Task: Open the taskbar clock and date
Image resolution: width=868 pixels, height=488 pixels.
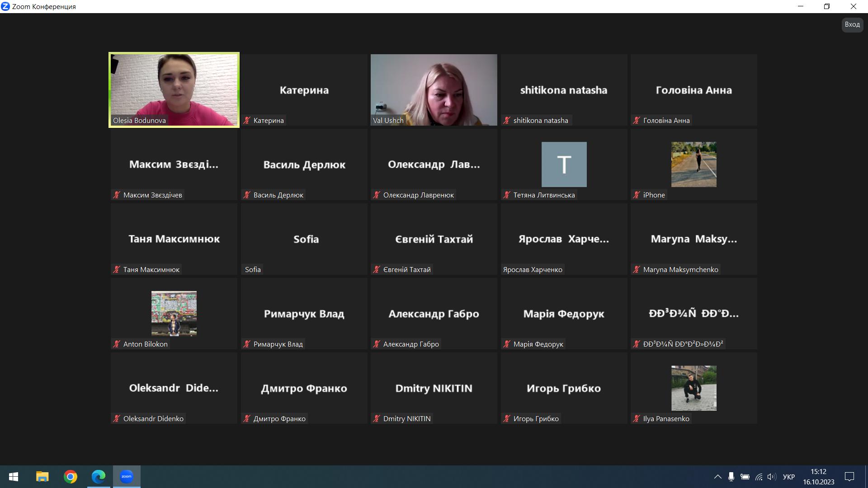Action: tap(818, 477)
